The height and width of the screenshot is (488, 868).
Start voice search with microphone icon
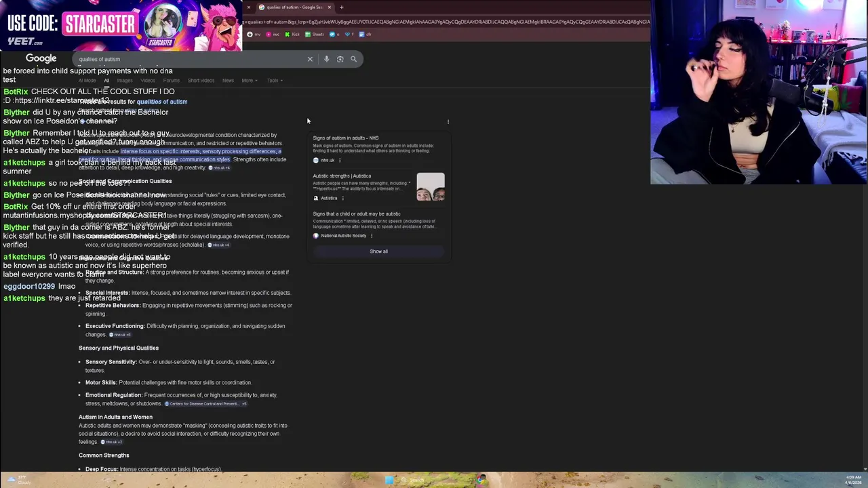[x=326, y=59]
